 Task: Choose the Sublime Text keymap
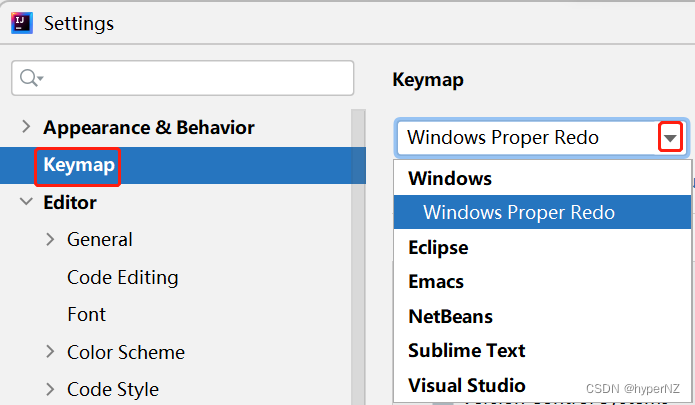(543, 350)
